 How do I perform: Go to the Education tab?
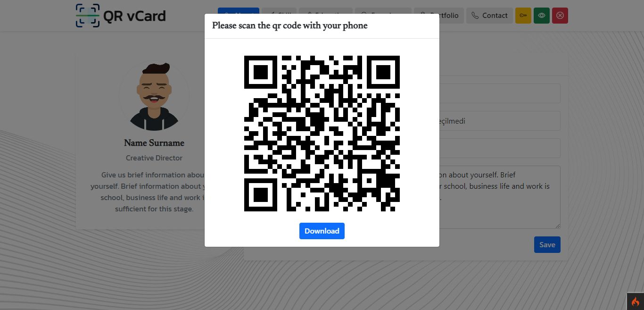[325, 10]
